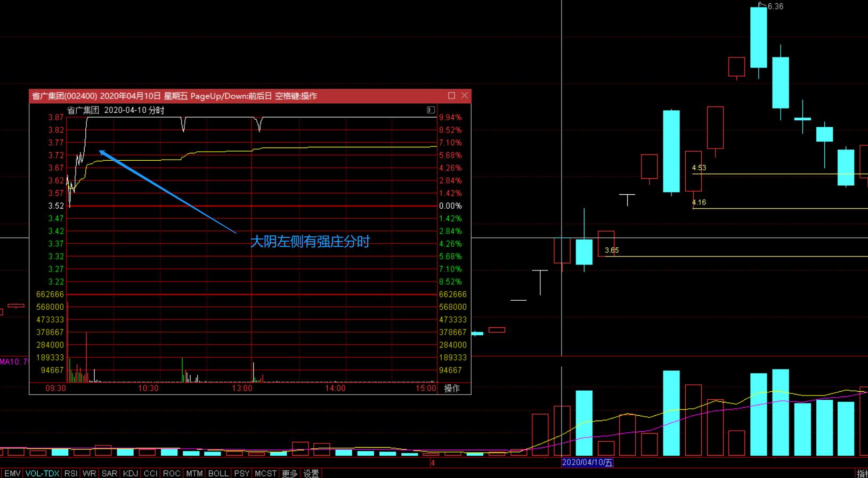Viewport: 868px width, 478px height.
Task: Select the VOL-TDX indicator tab
Action: tap(42, 473)
